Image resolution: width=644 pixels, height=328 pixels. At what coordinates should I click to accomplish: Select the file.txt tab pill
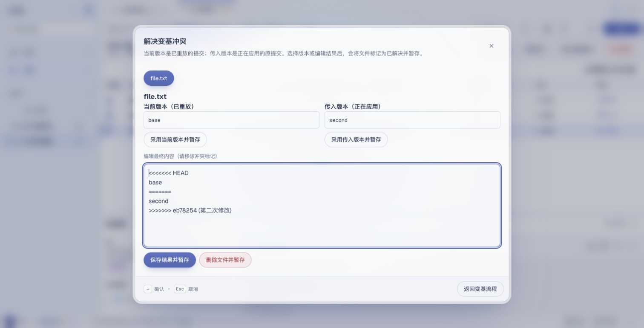pyautogui.click(x=159, y=78)
